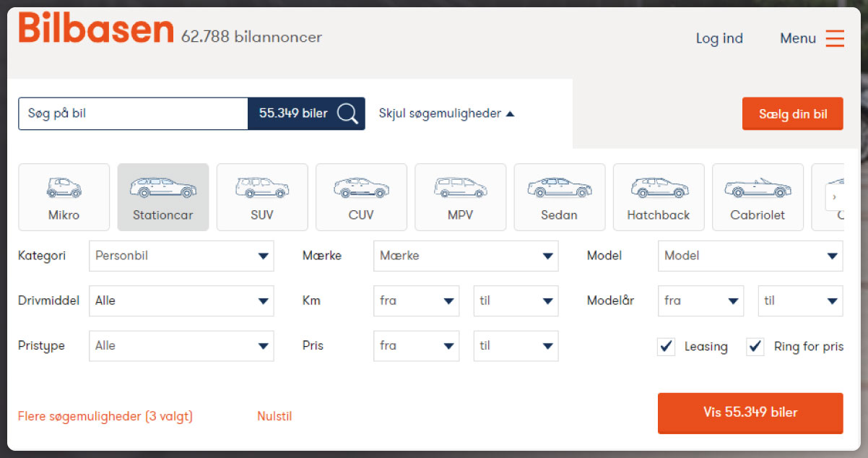The height and width of the screenshot is (458, 868).
Task: Open the Mærke dropdown
Action: 466,256
